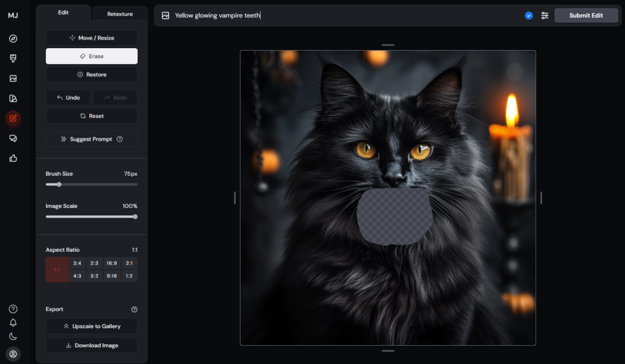Image resolution: width=625 pixels, height=364 pixels.
Task: Open the chat bubbles icon in sidebar
Action: 13,138
